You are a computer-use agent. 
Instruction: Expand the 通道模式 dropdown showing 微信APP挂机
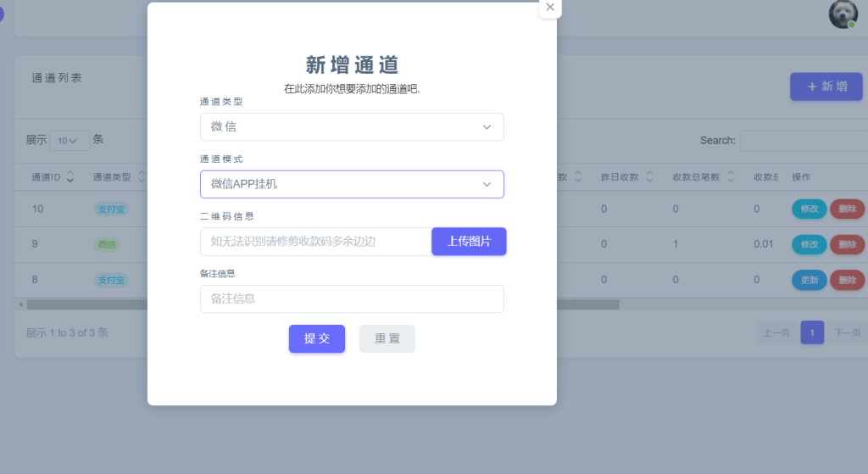[352, 184]
